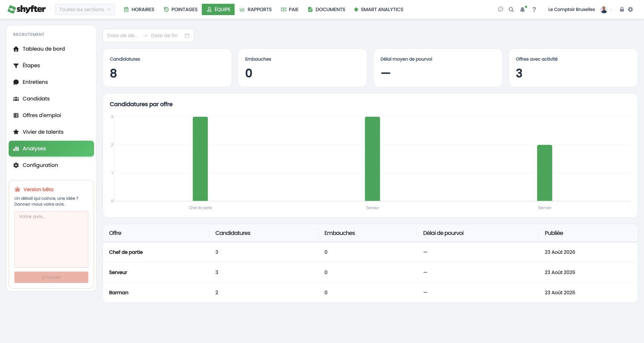Screen dimensions: 644x343
Task: Select the Serveur table row name
Action: 118,272
